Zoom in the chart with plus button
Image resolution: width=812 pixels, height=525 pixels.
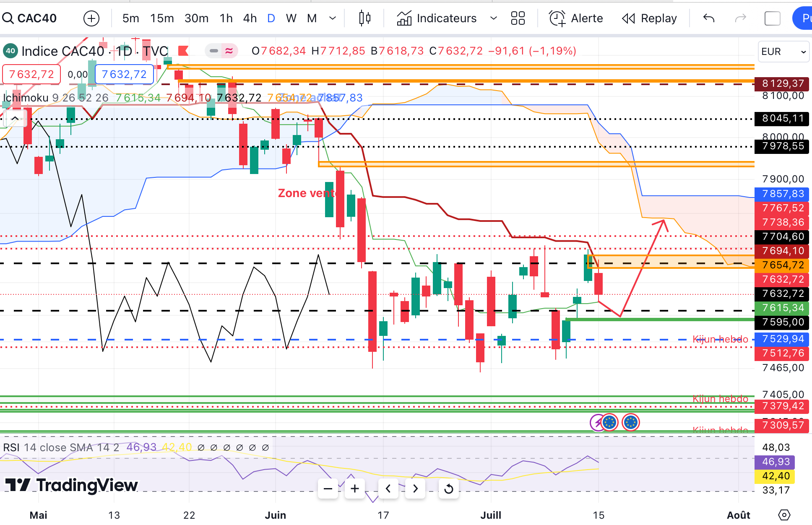pos(355,489)
